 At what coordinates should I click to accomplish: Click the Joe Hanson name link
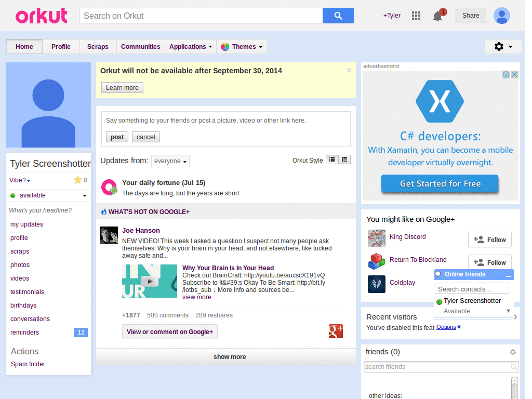coord(141,231)
